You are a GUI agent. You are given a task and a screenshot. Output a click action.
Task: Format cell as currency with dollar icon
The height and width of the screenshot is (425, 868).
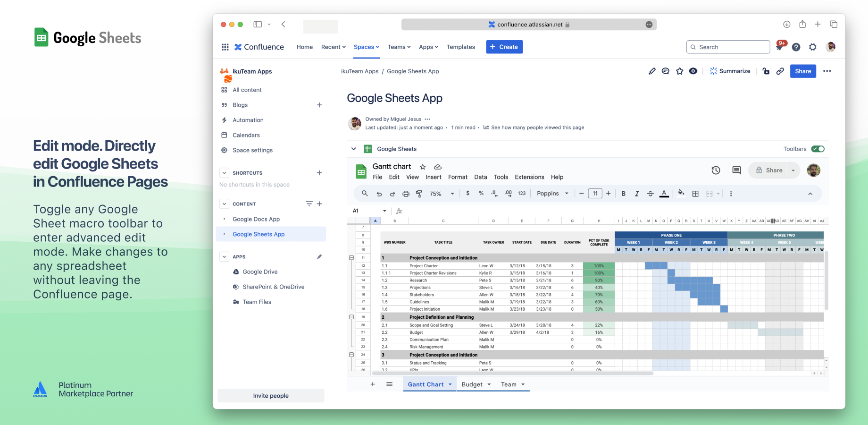pos(467,193)
